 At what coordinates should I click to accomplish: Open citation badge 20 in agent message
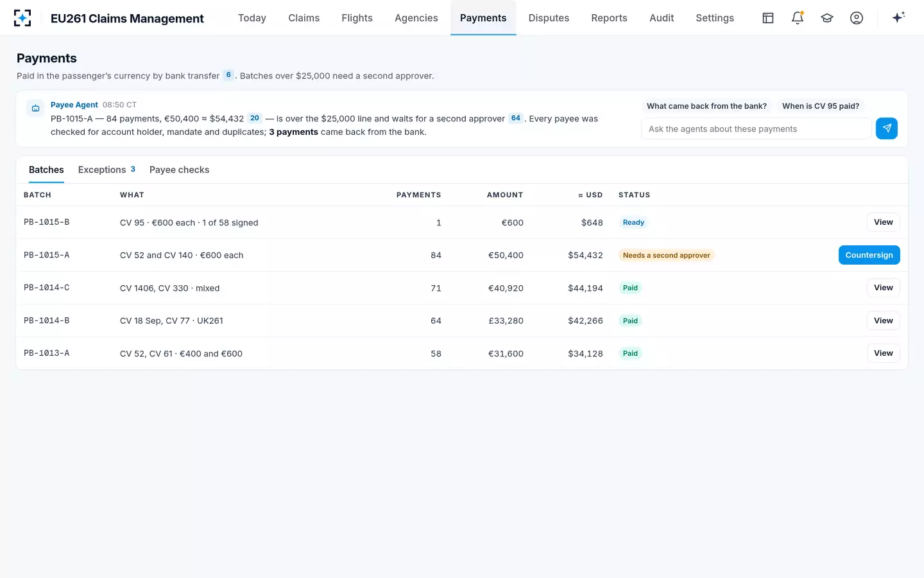[255, 118]
